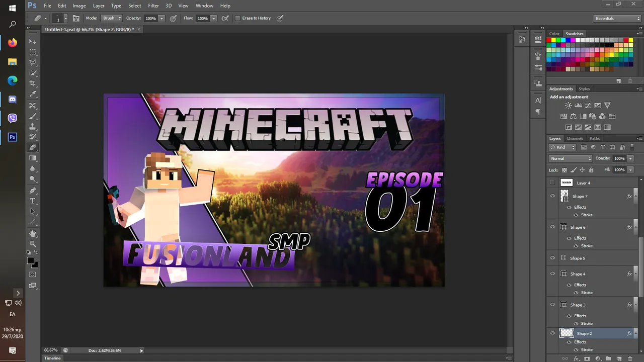Enable Quick Mask mode
The height and width of the screenshot is (362, 644).
click(33, 275)
